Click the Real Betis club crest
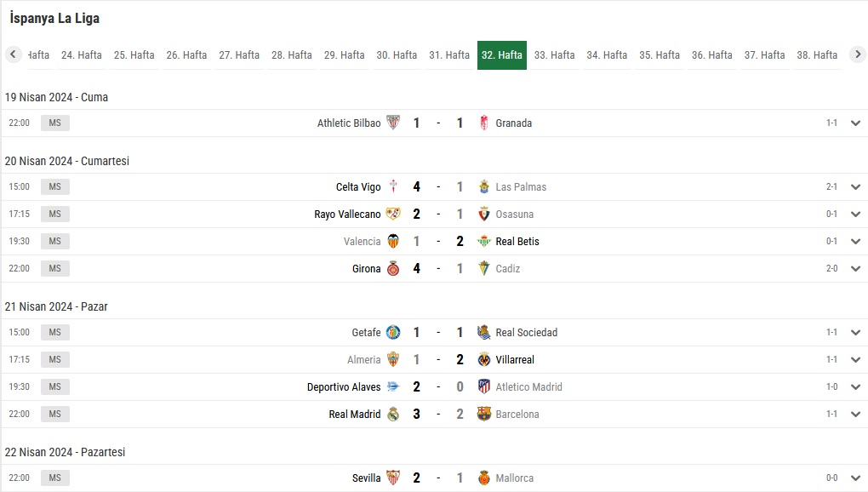The image size is (868, 492). [484, 241]
